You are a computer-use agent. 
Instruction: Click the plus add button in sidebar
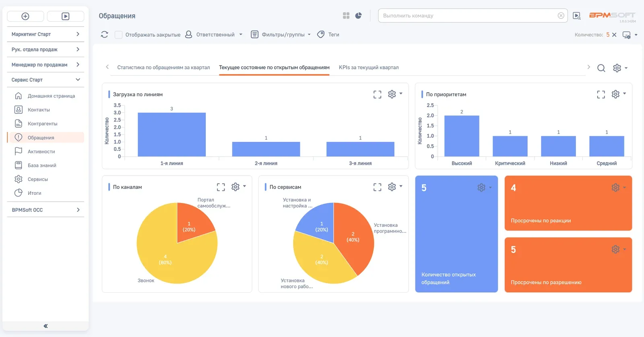pos(25,16)
